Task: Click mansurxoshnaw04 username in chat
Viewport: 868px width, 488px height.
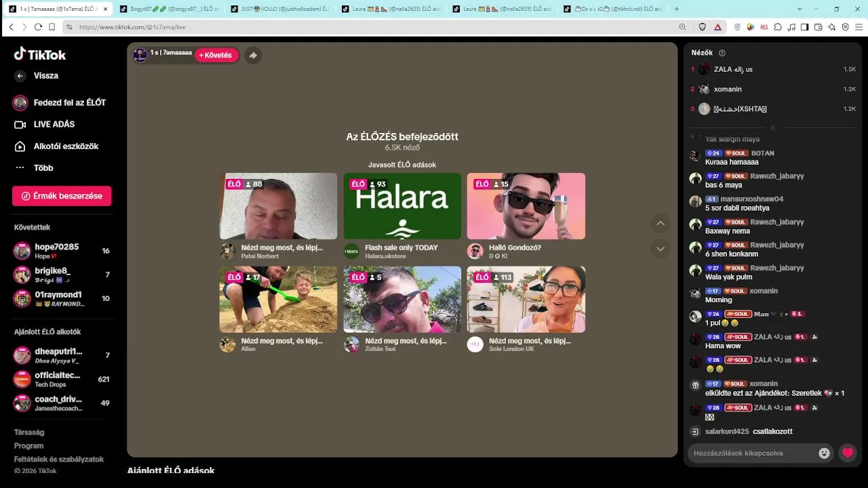Action: click(x=751, y=199)
